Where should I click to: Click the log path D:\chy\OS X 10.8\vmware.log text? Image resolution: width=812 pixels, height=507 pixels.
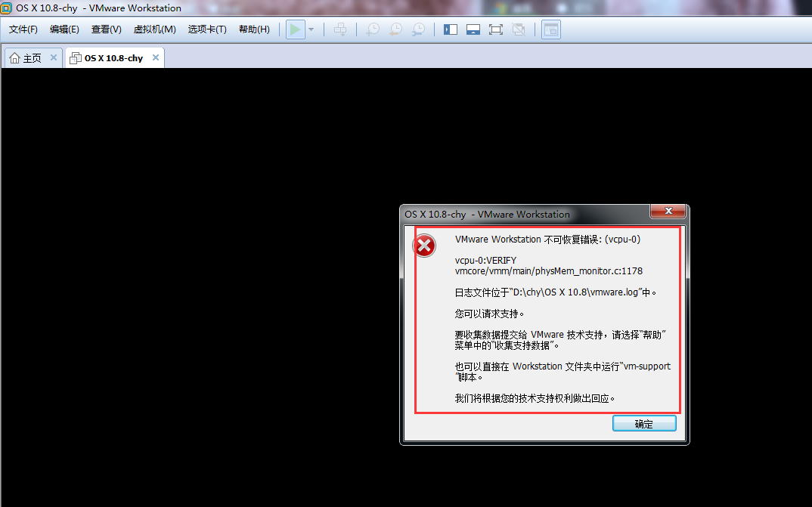(576, 292)
